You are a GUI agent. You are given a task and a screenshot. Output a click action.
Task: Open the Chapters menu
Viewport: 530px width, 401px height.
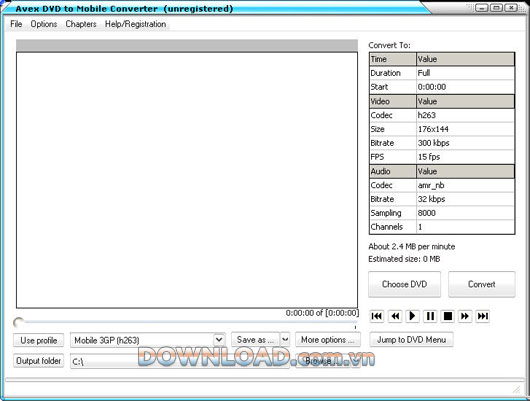(x=81, y=24)
